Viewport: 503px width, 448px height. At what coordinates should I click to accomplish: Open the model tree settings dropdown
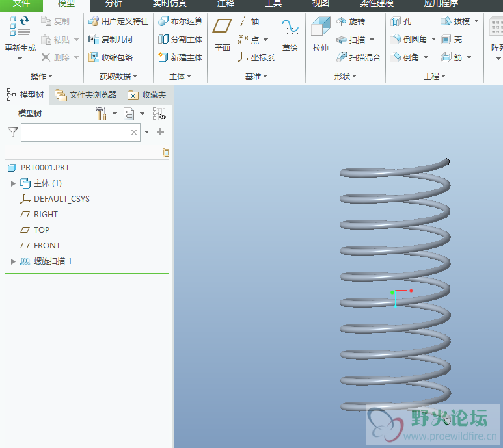[115, 114]
